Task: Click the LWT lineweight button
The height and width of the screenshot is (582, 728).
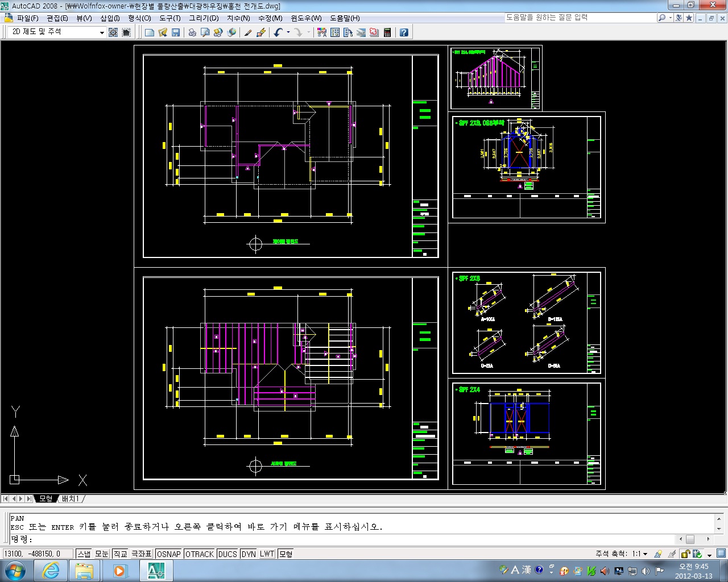Action: tap(267, 554)
